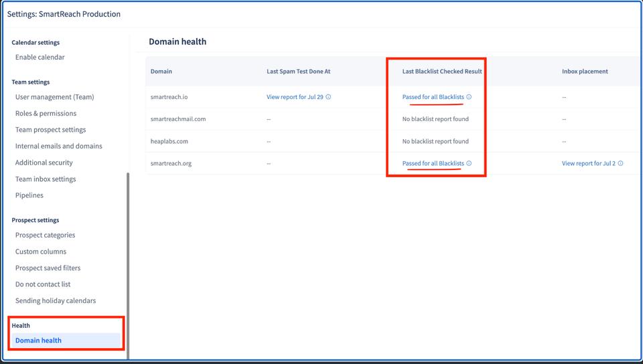The width and height of the screenshot is (643, 364).
Task: Click Settings: SmartReach Production title
Action: [x=64, y=14]
